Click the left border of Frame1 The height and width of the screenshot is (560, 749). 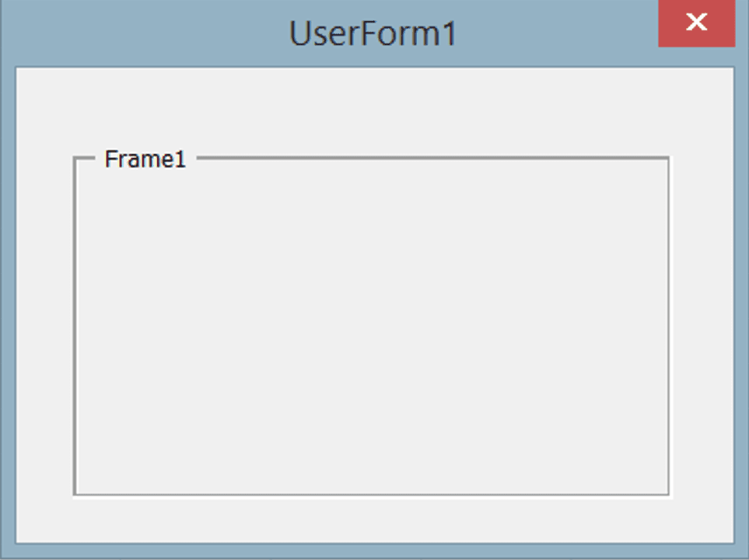pyautogui.click(x=75, y=326)
